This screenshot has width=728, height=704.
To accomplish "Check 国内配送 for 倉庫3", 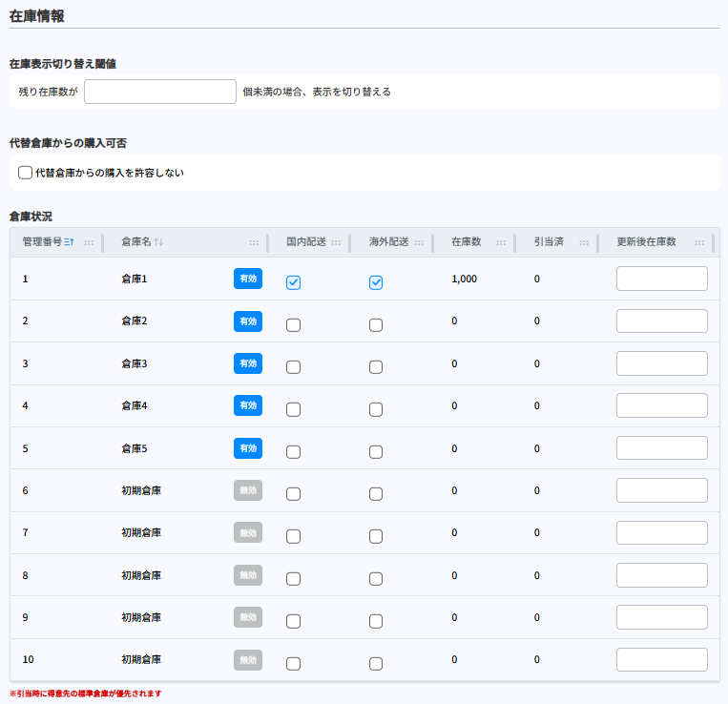I will (294, 367).
